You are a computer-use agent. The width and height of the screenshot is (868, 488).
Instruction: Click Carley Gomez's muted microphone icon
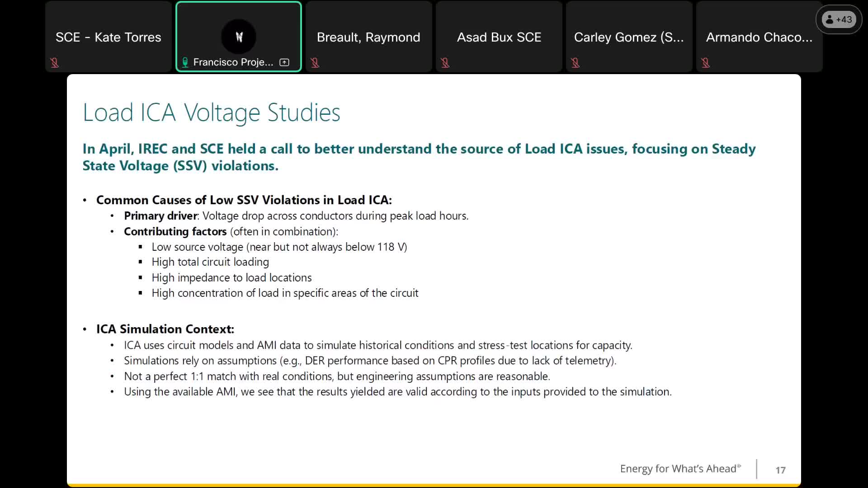[576, 63]
